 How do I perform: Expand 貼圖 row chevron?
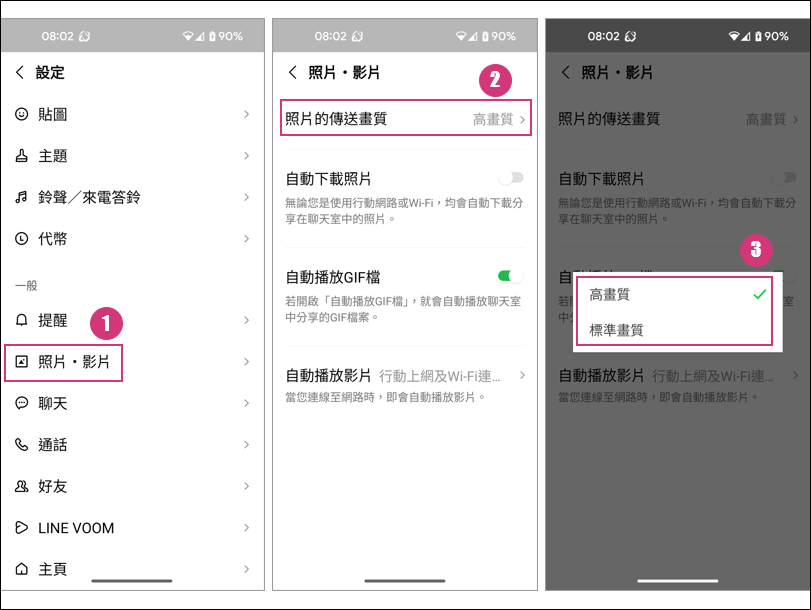click(x=247, y=114)
